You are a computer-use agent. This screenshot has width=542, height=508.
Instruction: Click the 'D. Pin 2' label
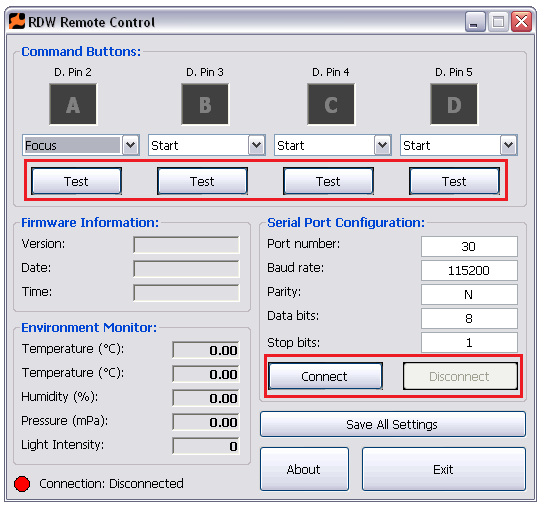point(73,72)
